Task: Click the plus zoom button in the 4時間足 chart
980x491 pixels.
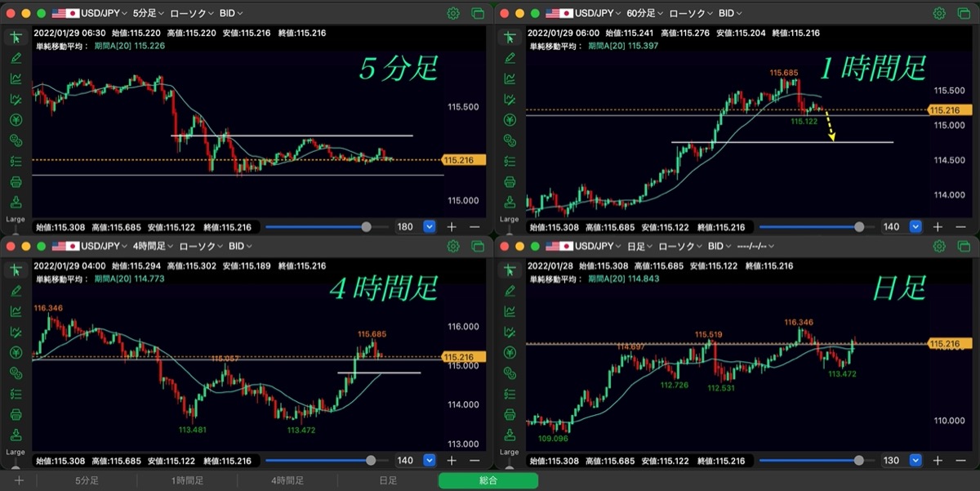Action: coord(452,460)
